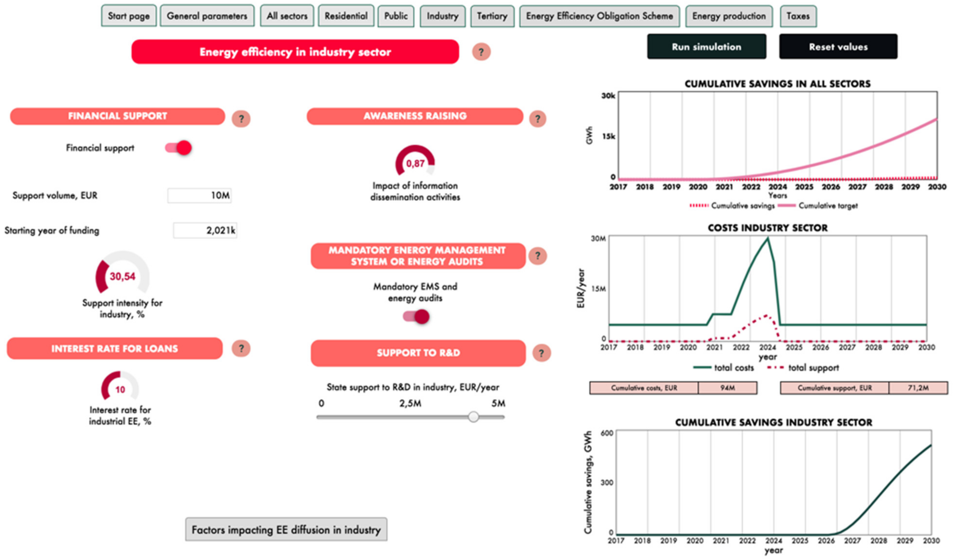
Task: Open the Energy Efficiency Obligation Scheme tab
Action: coord(599,16)
